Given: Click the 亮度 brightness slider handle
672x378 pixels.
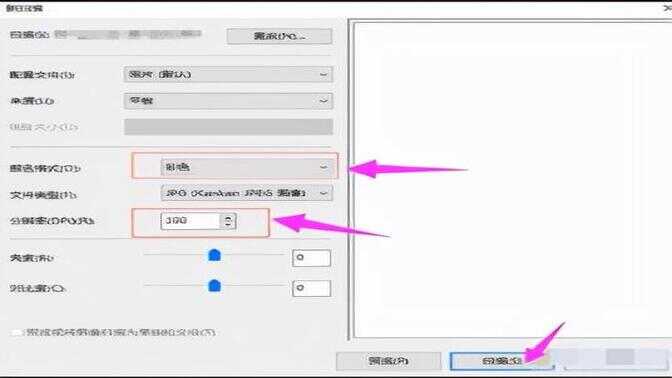Looking at the screenshot, I should [214, 255].
